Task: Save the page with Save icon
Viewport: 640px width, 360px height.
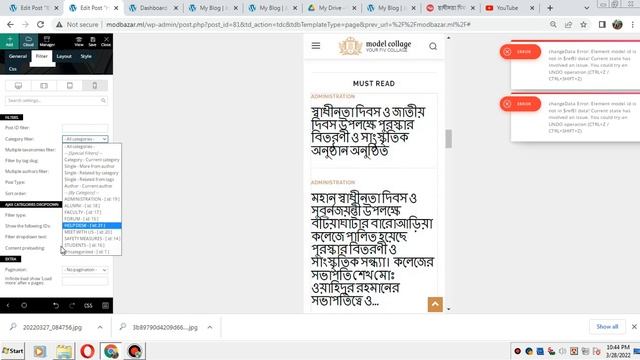Action: pos(93,41)
